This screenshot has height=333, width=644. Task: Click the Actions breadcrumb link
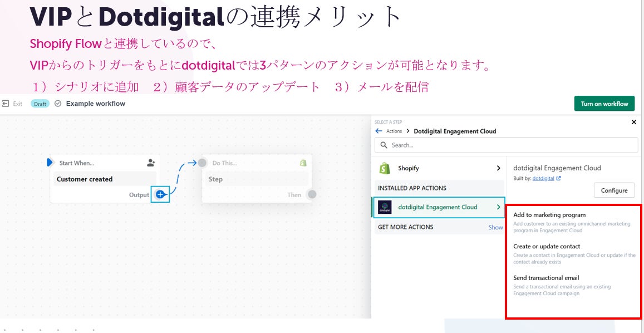point(394,131)
